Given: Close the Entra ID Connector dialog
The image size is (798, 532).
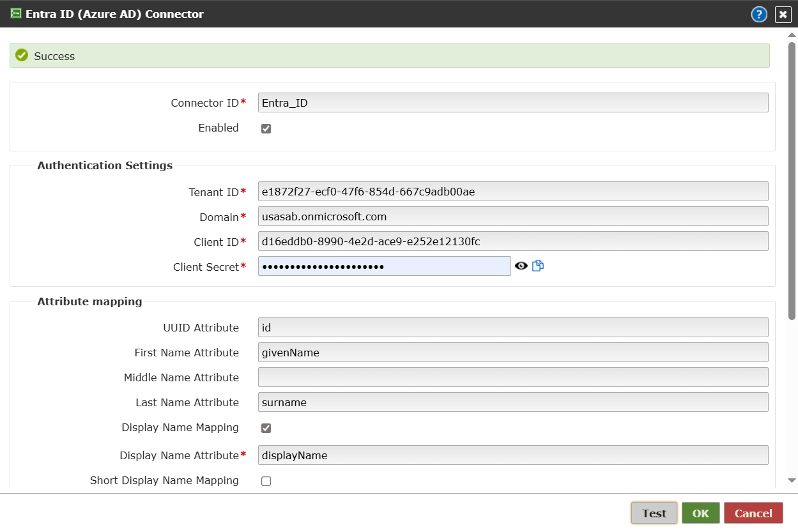Looking at the screenshot, I should click(x=783, y=15).
